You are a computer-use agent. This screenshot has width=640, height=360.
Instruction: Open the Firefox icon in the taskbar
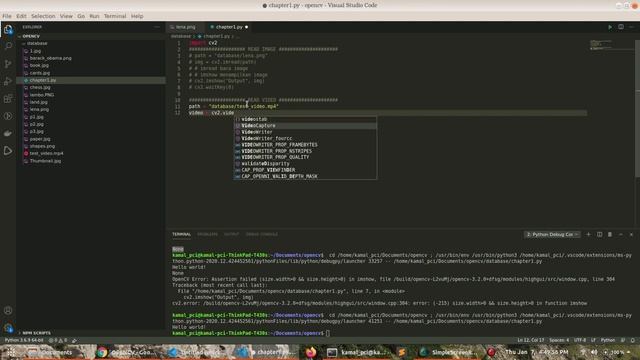[311, 352]
